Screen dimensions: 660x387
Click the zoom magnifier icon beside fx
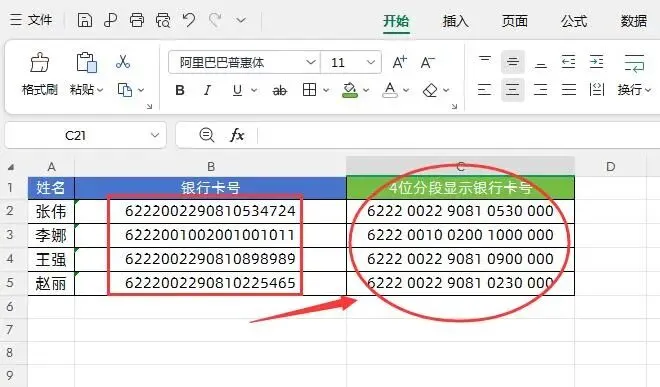point(206,135)
